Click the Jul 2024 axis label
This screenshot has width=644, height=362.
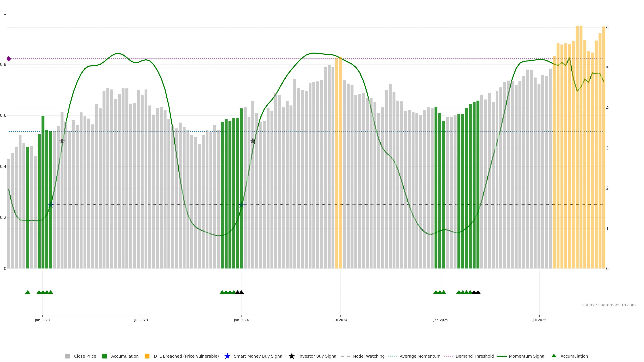pyautogui.click(x=340, y=320)
